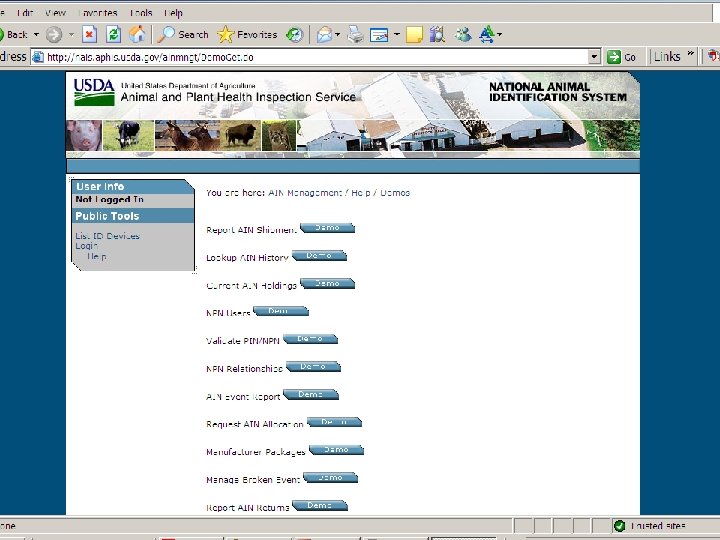The image size is (720, 540).
Task: Click Demo button for AIN Event Report
Action: (311, 394)
